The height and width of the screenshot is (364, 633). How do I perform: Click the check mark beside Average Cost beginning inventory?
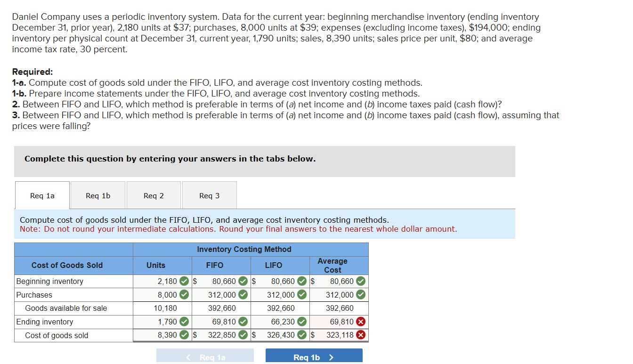point(361,282)
